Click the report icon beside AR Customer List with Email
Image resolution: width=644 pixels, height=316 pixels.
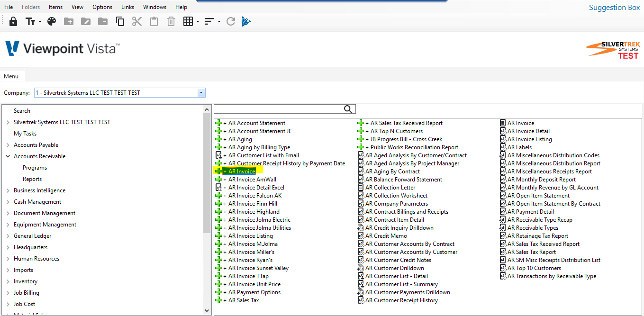[218, 155]
